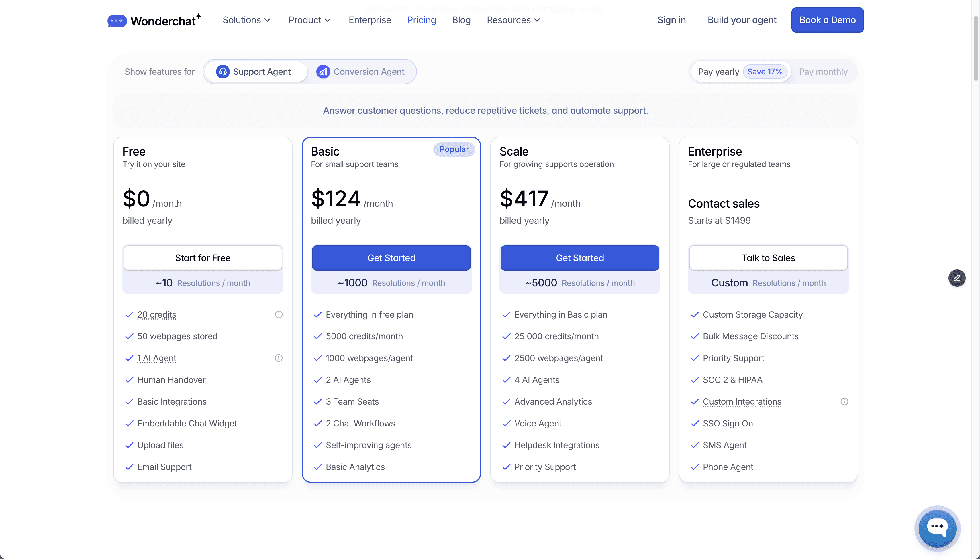Open the Blog nav link
980x559 pixels.
pos(461,20)
